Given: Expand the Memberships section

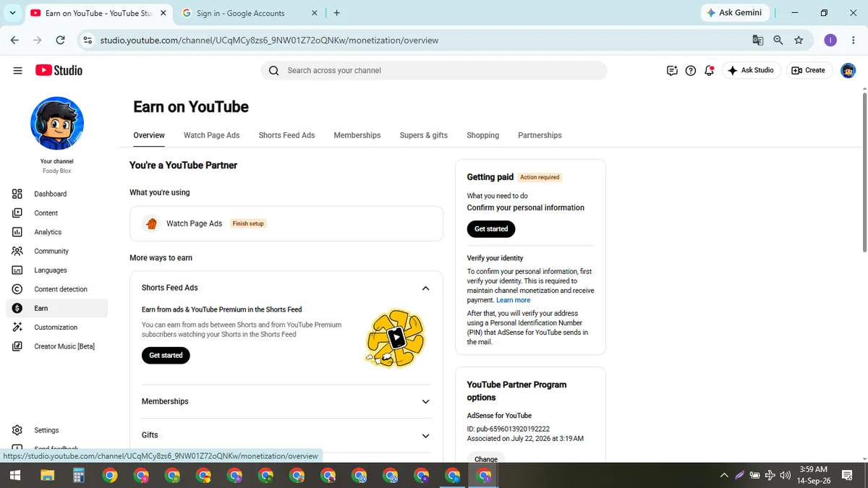Looking at the screenshot, I should click(425, 402).
